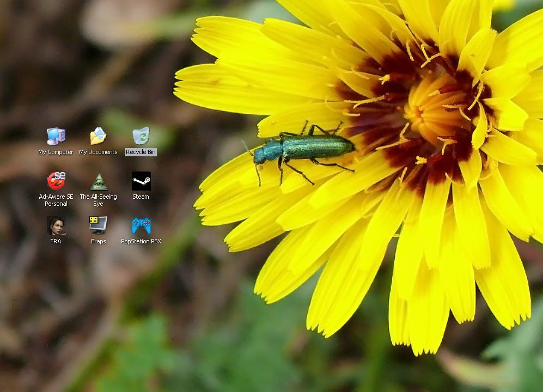Select the My Computer desktop icon

[56, 136]
